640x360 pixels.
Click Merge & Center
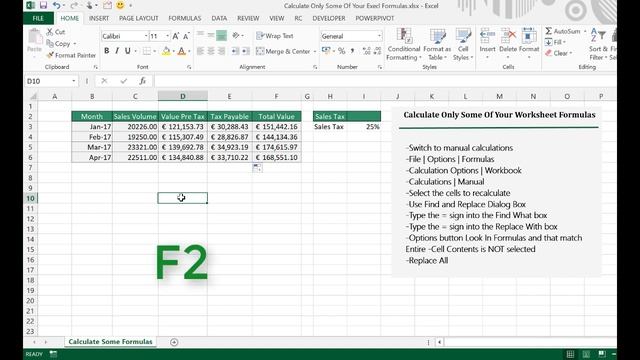283,51
